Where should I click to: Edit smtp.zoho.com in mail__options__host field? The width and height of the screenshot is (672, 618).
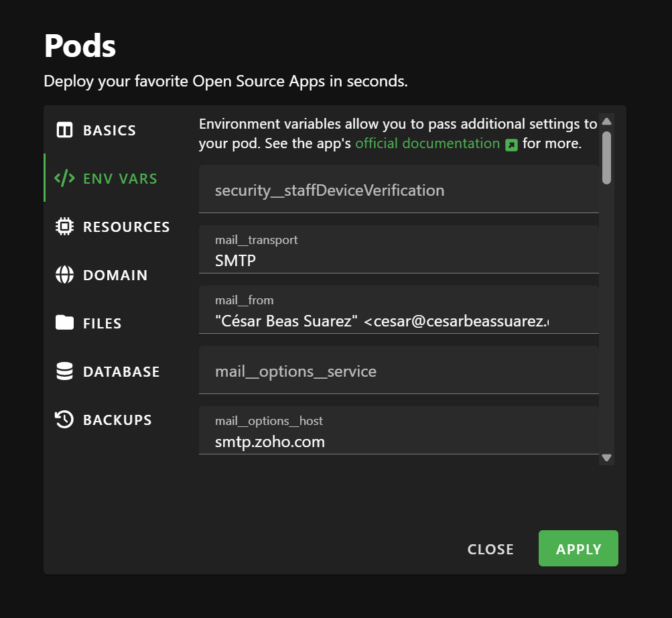coord(399,441)
